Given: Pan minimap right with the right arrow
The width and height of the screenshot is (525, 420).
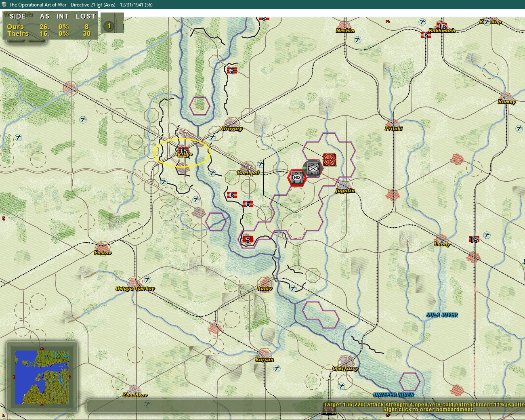Looking at the screenshot, I should tap(70, 377).
